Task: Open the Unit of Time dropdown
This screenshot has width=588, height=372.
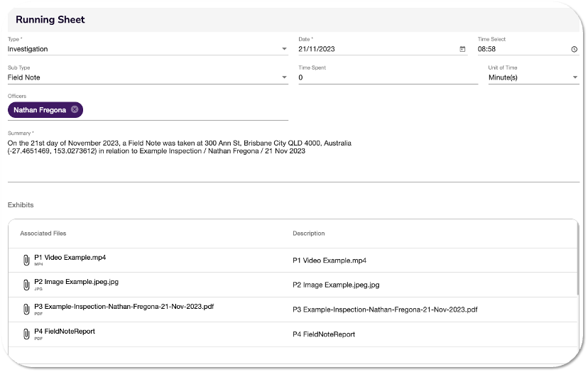Action: coord(533,77)
